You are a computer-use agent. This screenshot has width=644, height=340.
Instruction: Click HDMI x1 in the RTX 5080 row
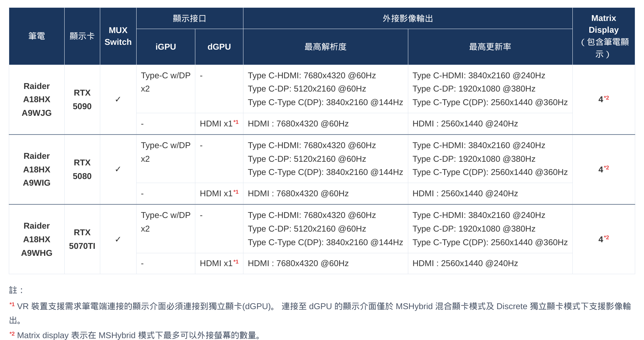tap(219, 193)
